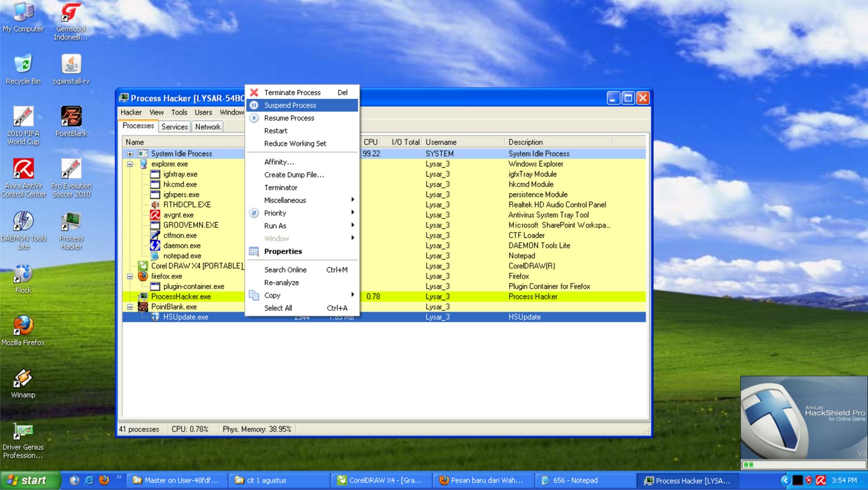The height and width of the screenshot is (490, 868).
Task: Click the Avira umbrella tray icon
Action: (x=821, y=480)
